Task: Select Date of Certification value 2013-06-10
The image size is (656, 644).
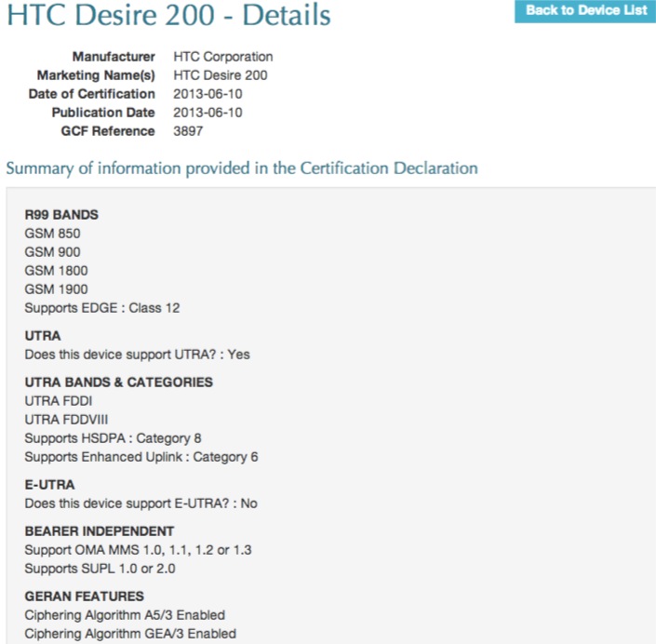Action: [208, 94]
